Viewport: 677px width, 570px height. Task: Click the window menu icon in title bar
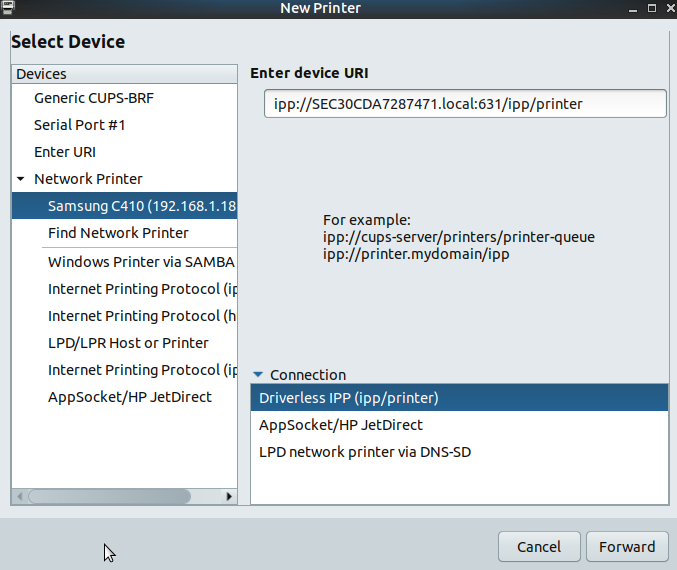pos(8,8)
